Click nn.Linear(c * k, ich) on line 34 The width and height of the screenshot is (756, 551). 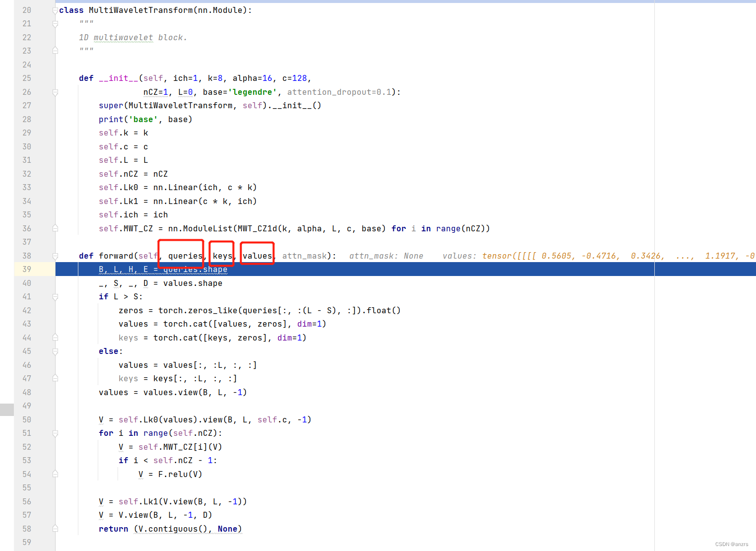tap(205, 202)
